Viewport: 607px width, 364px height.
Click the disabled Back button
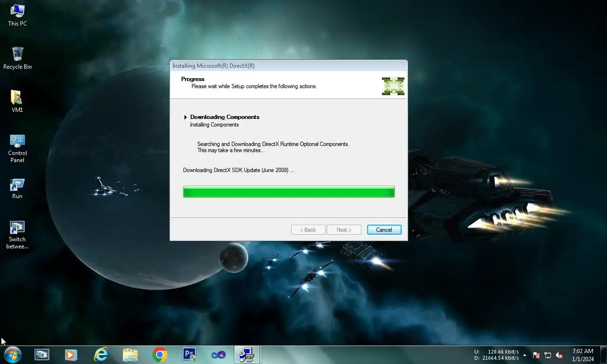pyautogui.click(x=308, y=230)
